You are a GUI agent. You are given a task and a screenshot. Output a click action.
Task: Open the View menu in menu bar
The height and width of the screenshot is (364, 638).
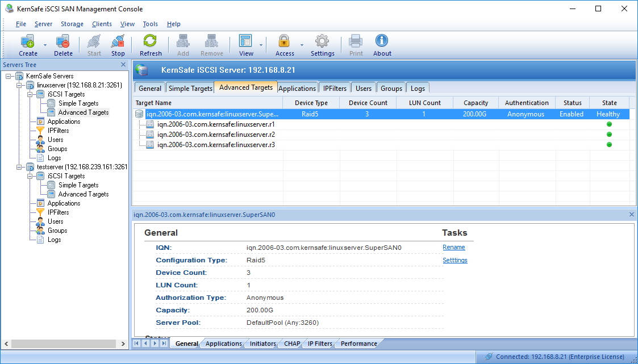pos(127,24)
